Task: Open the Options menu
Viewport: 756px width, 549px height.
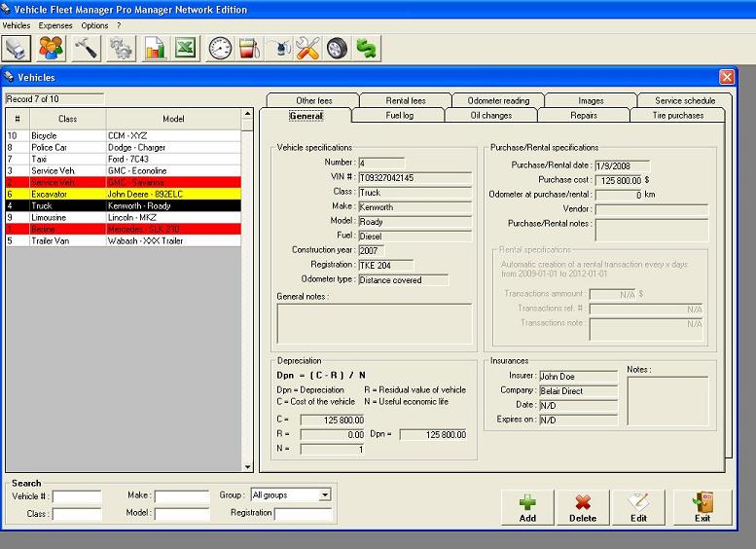Action: coord(94,25)
